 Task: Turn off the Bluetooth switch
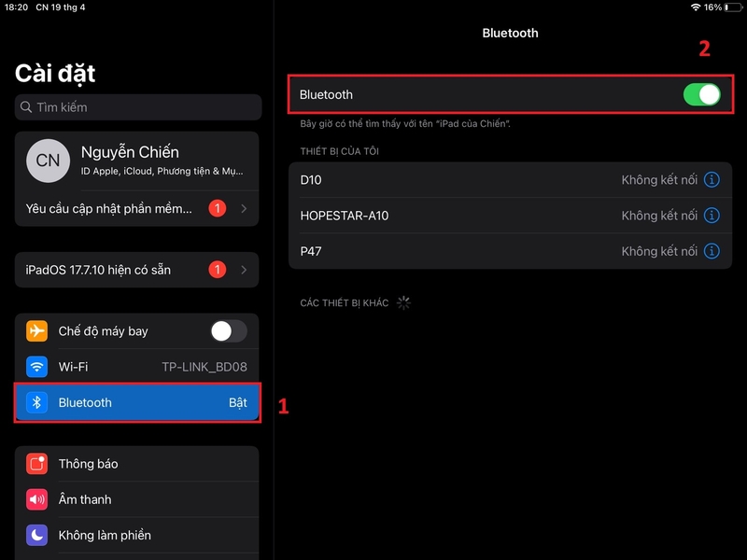point(702,94)
